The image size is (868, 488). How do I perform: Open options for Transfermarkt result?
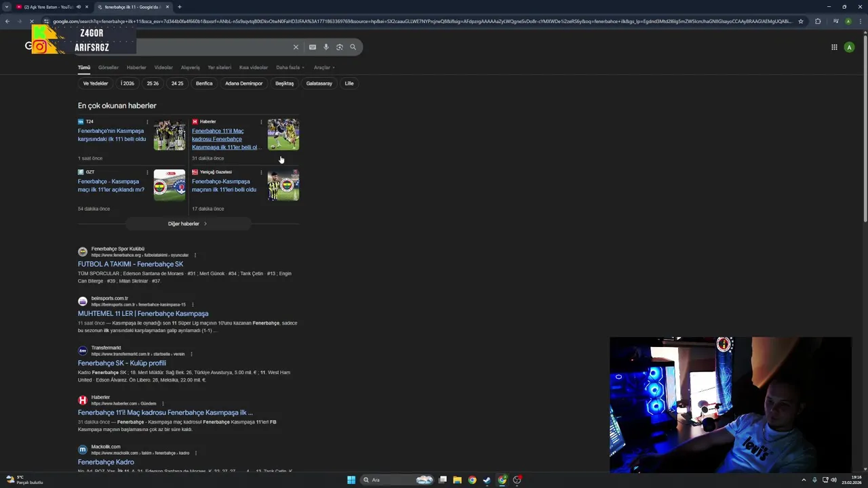(192, 354)
